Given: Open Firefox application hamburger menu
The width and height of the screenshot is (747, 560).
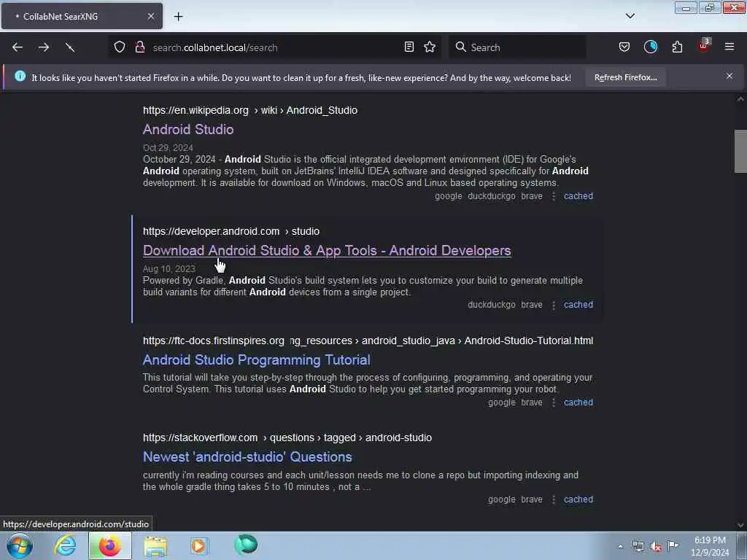Looking at the screenshot, I should 729,47.
